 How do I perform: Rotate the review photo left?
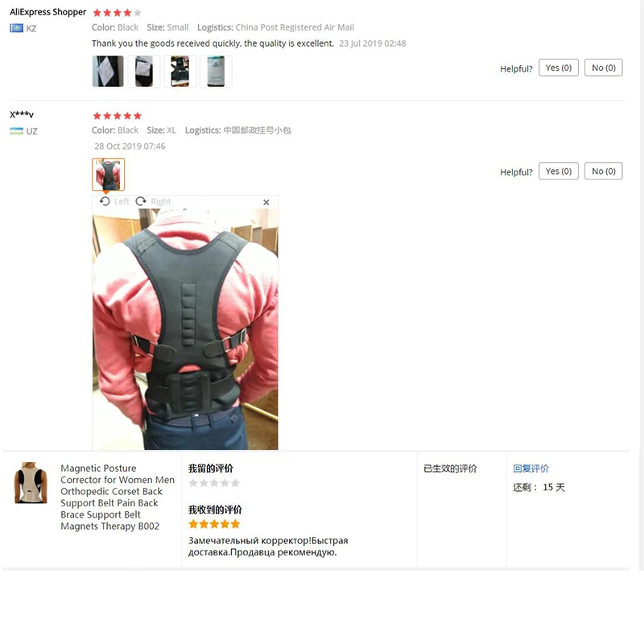coord(114,201)
